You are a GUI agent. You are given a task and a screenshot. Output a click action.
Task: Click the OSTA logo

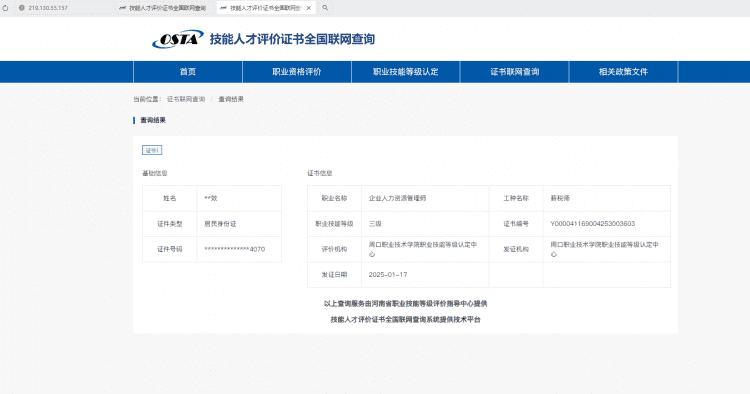pyautogui.click(x=177, y=39)
